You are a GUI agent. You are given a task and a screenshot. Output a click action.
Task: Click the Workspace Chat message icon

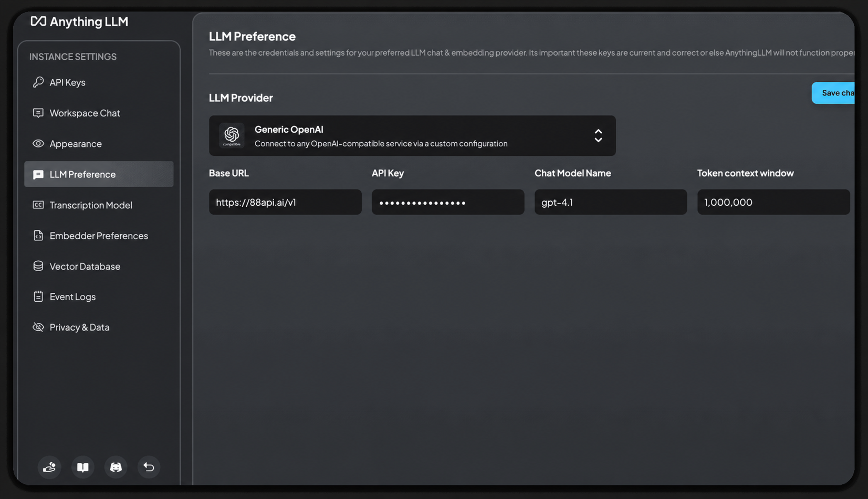click(38, 113)
